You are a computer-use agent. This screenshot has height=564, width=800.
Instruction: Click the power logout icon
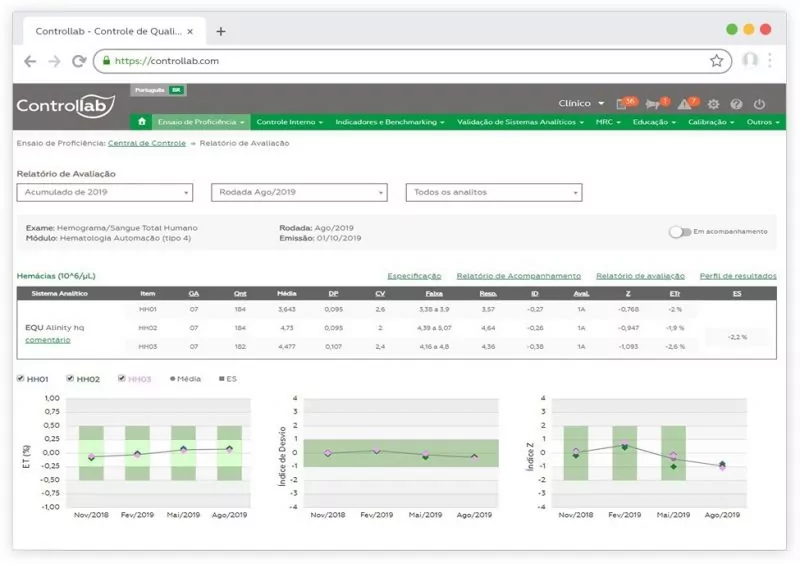[x=759, y=104]
